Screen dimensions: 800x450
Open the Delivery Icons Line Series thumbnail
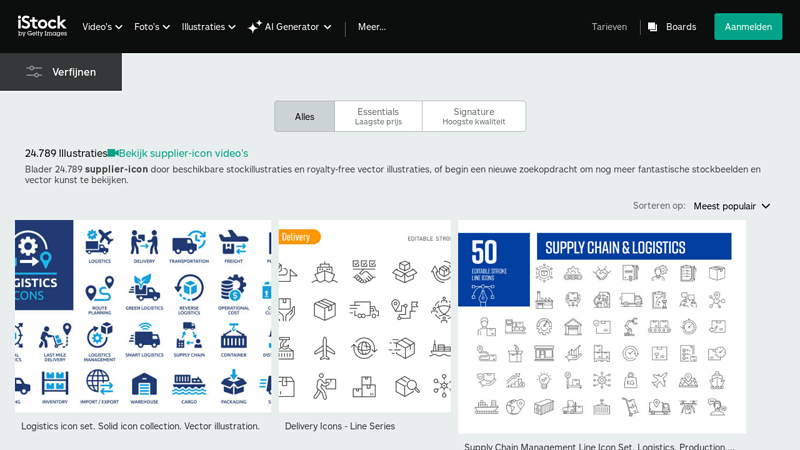point(364,316)
